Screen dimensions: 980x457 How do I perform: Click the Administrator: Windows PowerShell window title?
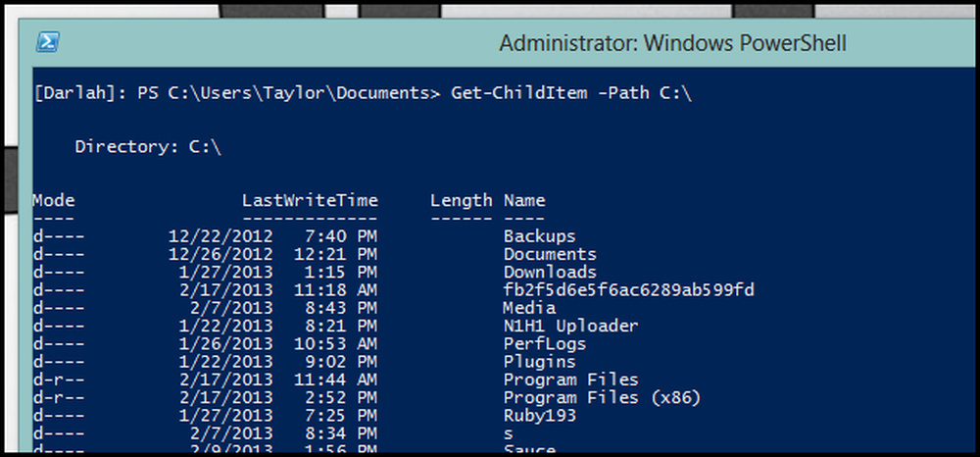click(x=672, y=44)
